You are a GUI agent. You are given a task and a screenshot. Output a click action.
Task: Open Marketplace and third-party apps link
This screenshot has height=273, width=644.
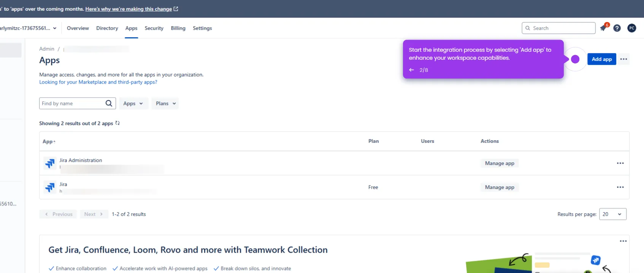pos(98,82)
